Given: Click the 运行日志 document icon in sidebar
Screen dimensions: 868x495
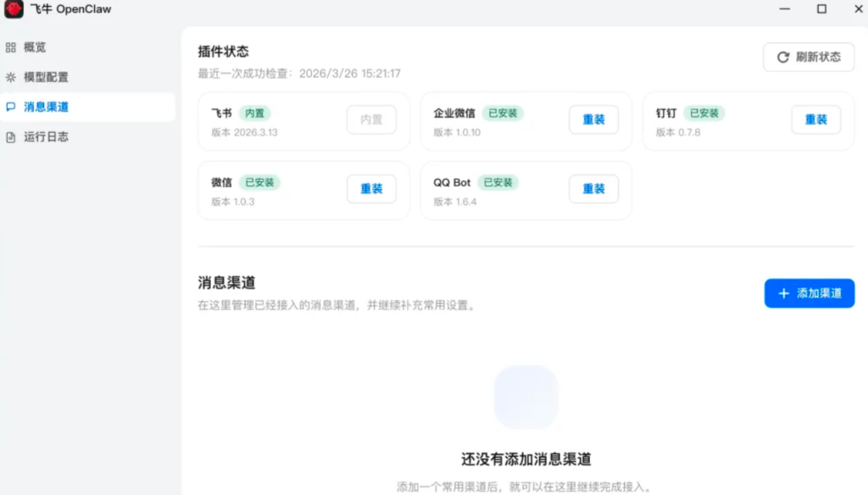Looking at the screenshot, I should click(11, 136).
